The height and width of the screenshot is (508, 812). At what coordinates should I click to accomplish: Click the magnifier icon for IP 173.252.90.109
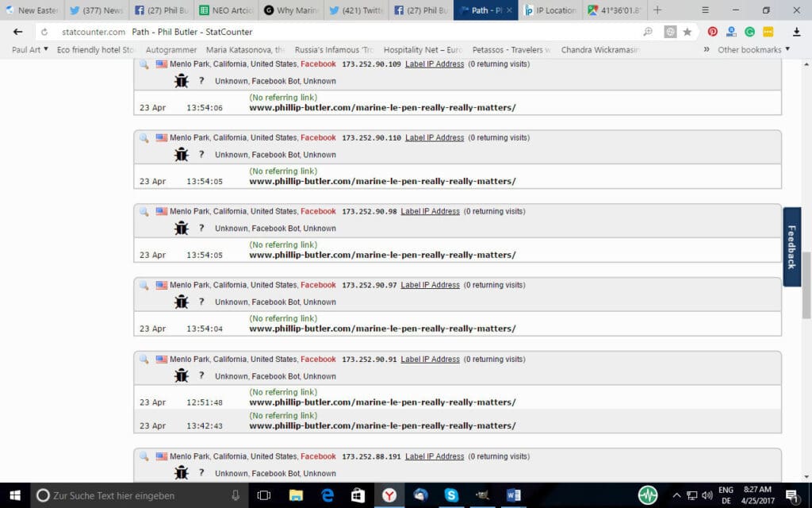(144, 64)
